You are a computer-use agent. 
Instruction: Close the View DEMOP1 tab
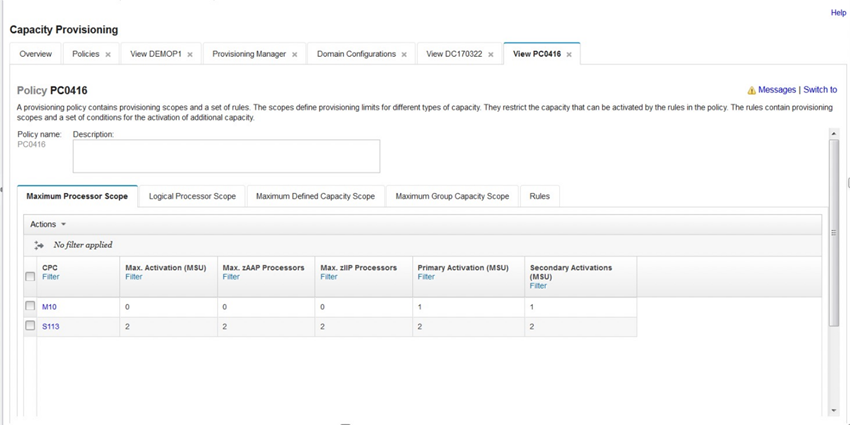click(190, 55)
